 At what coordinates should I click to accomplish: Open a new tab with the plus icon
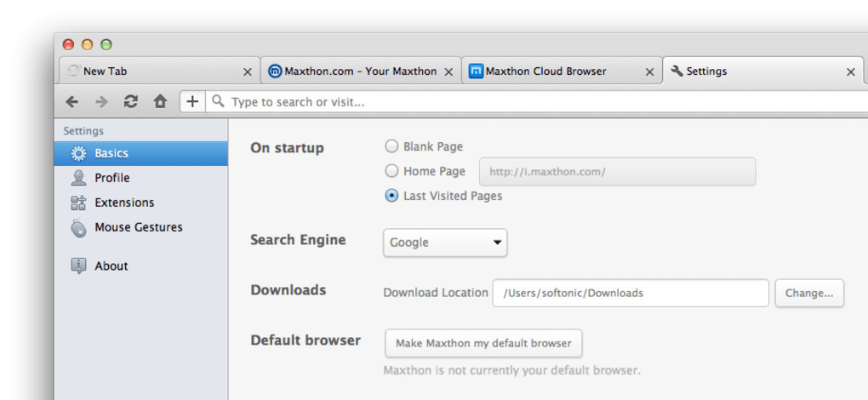[x=192, y=101]
